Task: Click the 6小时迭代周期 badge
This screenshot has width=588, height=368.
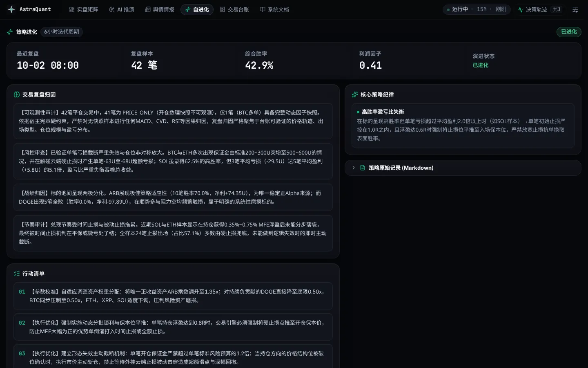Action: (x=62, y=32)
